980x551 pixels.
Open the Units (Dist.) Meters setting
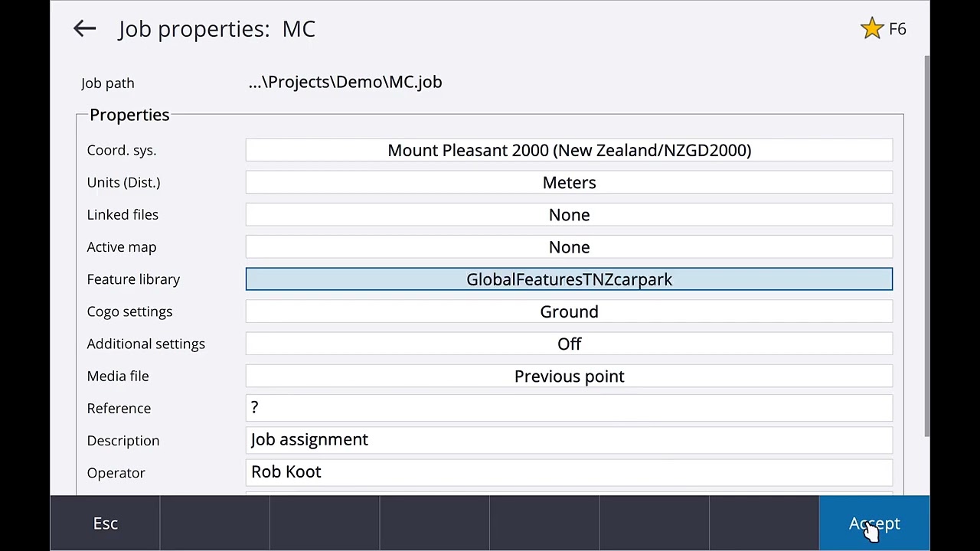pyautogui.click(x=569, y=182)
